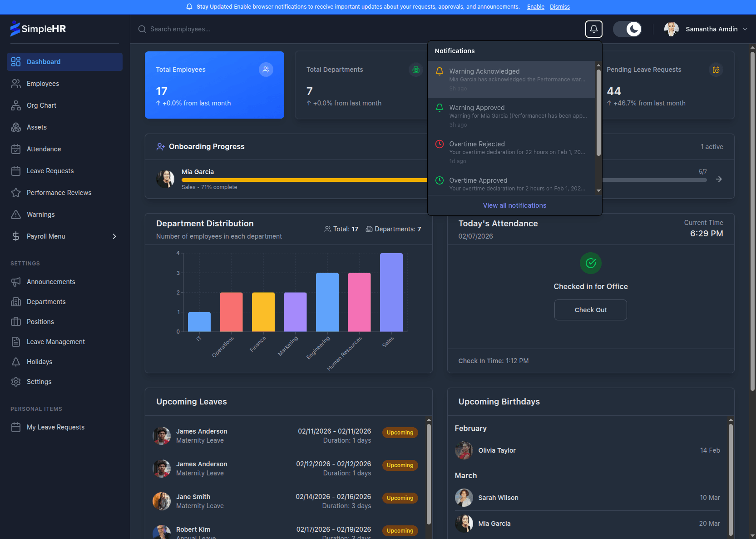
Task: Open the Assets page
Action: coord(36,127)
